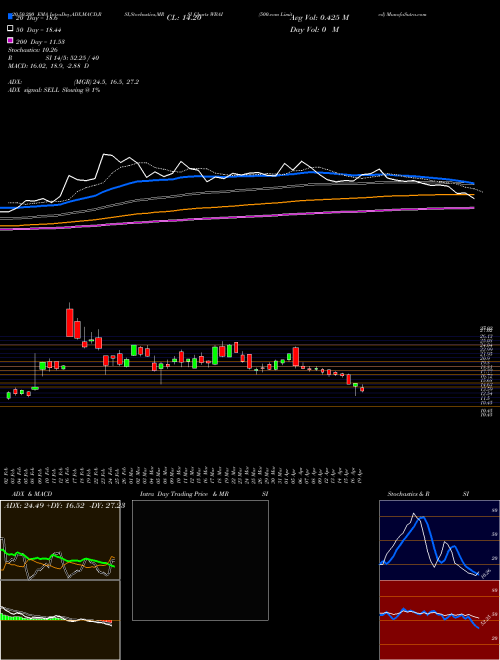
Task: Click the empty Intra Day Trading Price panel
Action: coord(200,560)
